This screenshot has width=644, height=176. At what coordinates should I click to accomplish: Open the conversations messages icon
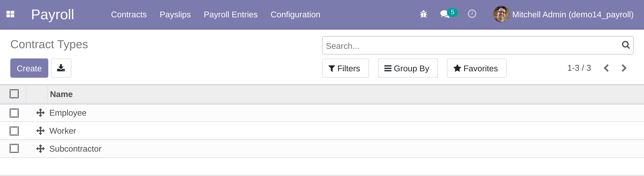(x=445, y=14)
